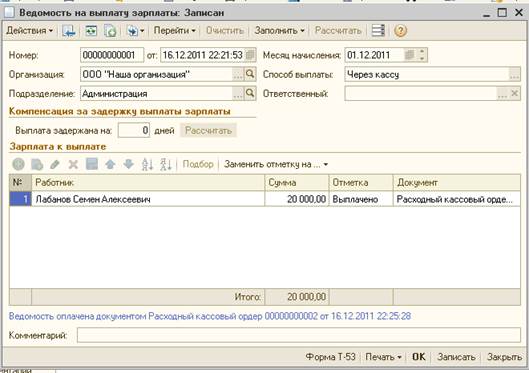Click the Номер input field
529x373 pixels.
(112, 55)
